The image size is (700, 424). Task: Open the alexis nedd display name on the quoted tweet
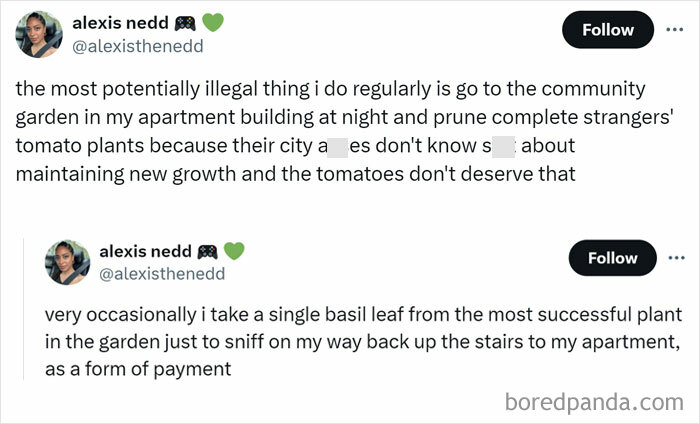[143, 251]
